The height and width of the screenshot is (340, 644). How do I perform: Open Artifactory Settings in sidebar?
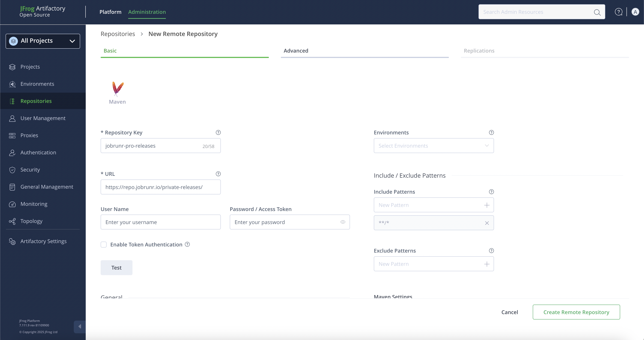coord(43,241)
